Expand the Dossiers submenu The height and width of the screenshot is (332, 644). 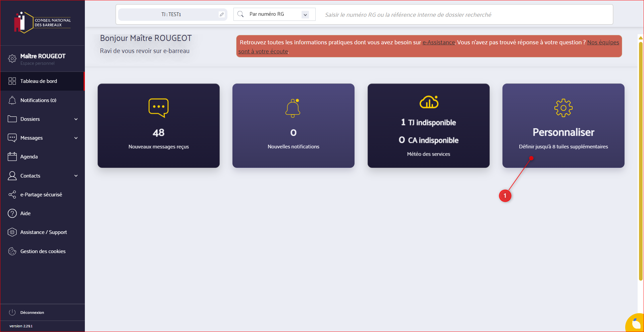(x=76, y=119)
